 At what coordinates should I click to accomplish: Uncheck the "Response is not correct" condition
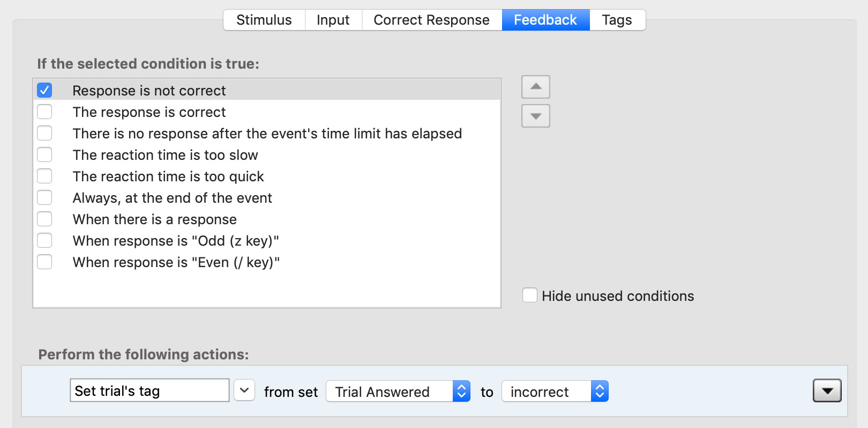click(44, 90)
